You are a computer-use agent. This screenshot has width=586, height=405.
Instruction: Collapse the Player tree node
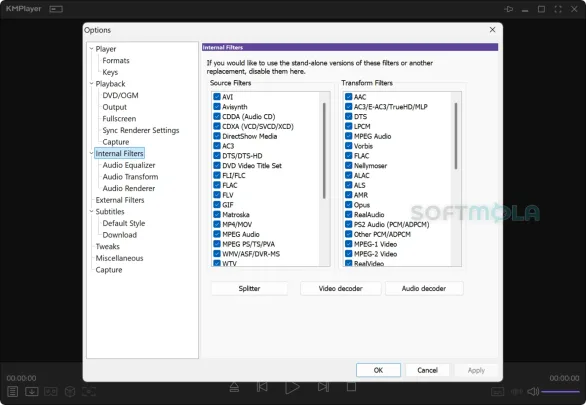pos(91,49)
